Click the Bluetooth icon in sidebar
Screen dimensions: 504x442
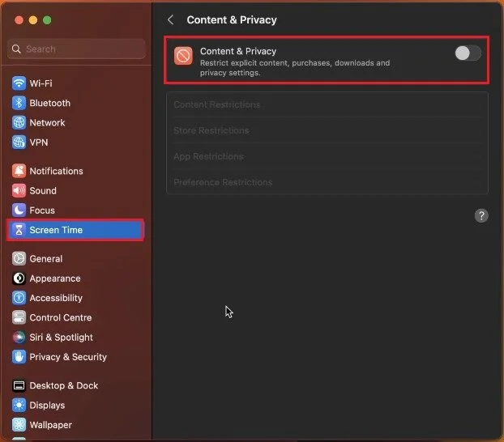pos(19,103)
